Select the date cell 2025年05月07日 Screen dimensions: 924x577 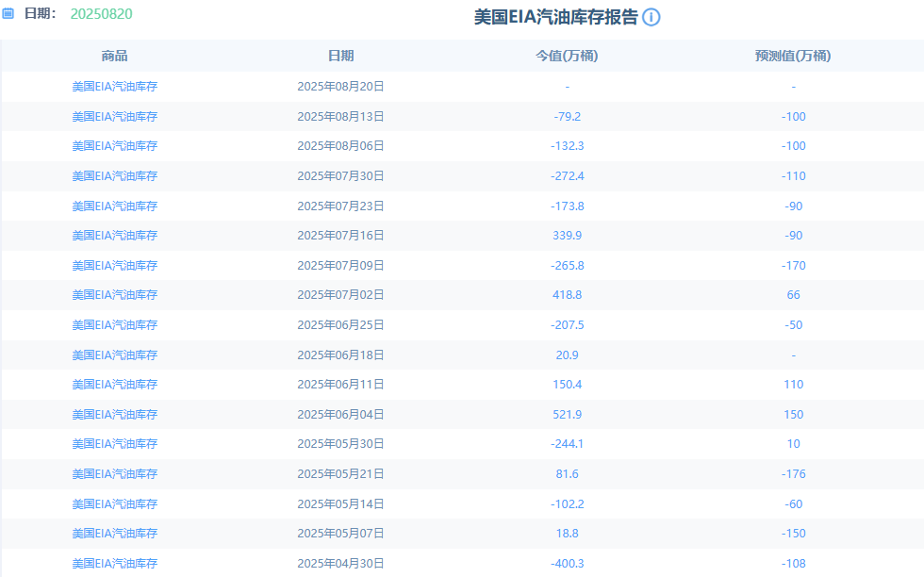(x=340, y=534)
